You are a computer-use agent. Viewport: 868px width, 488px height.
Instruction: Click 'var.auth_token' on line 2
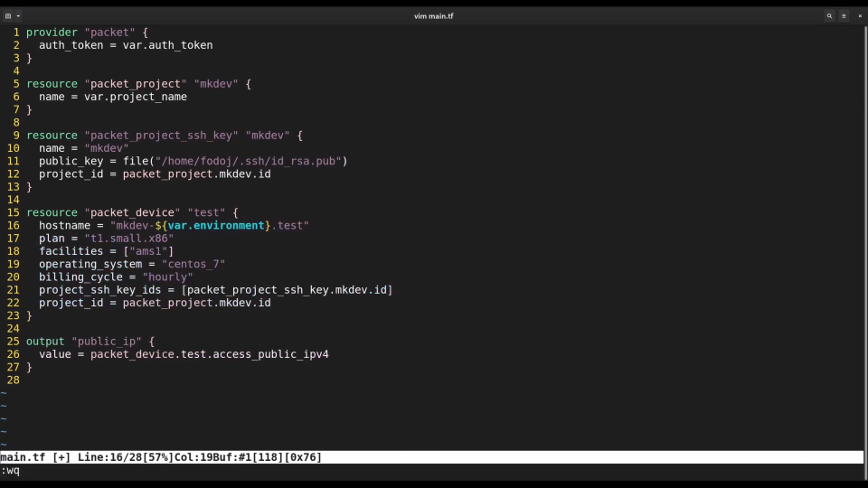168,45
